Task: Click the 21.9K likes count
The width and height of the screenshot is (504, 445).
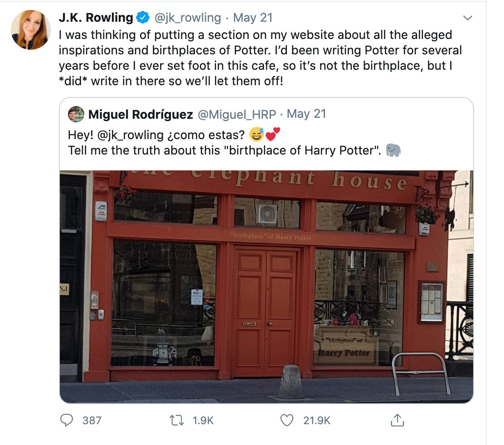Action: click(317, 420)
